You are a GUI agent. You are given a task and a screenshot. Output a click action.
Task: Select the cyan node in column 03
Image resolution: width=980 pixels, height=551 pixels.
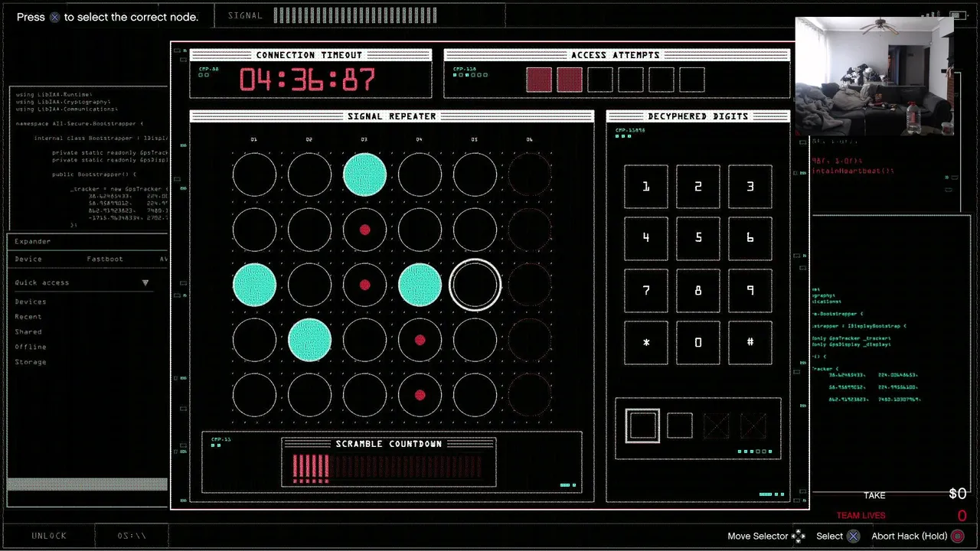pyautogui.click(x=364, y=174)
